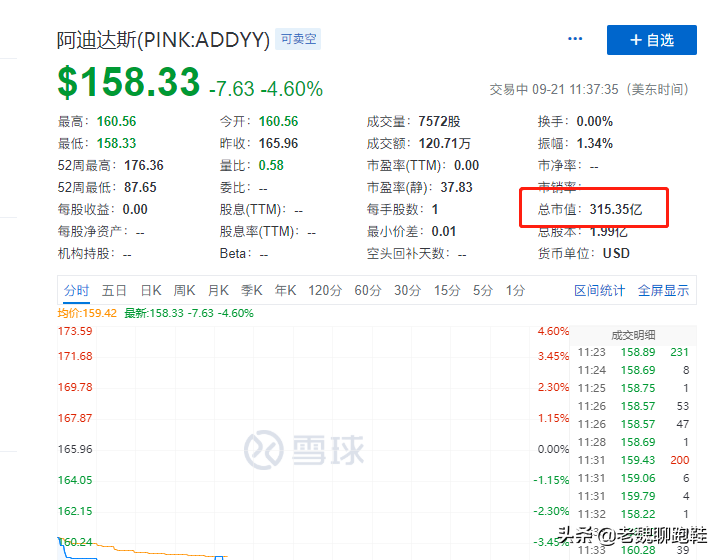
Task: Click the three-dot more options icon
Action: click(575, 39)
